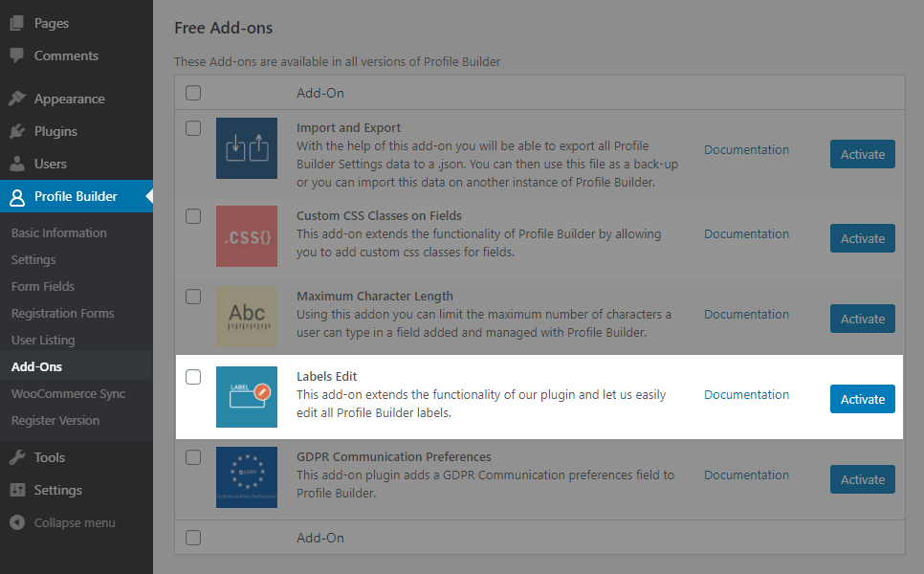
Task: Click the Free Add-ons heading
Action: pyautogui.click(x=223, y=28)
